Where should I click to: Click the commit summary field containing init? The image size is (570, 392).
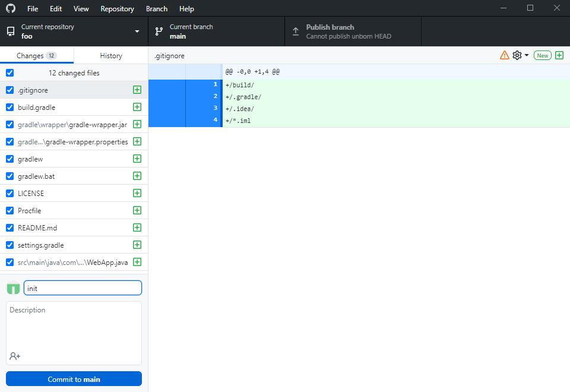(x=83, y=288)
